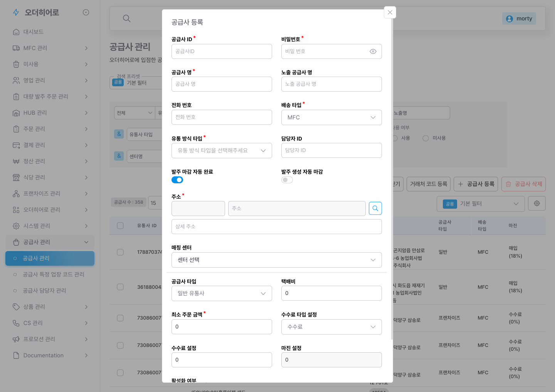Click the & button beside 센터명
Image resolution: width=555 pixels, height=392 pixels.
[119, 156]
